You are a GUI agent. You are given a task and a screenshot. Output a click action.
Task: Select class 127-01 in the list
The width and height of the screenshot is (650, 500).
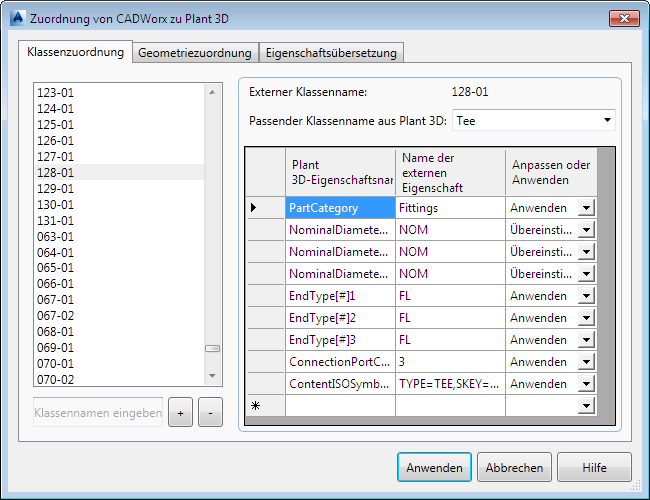pos(119,156)
